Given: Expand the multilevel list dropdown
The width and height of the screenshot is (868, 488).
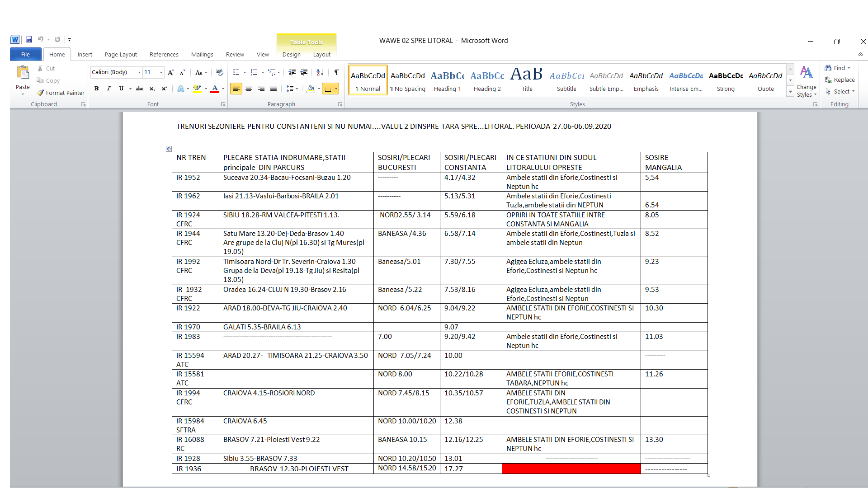Looking at the screenshot, I should (x=278, y=72).
